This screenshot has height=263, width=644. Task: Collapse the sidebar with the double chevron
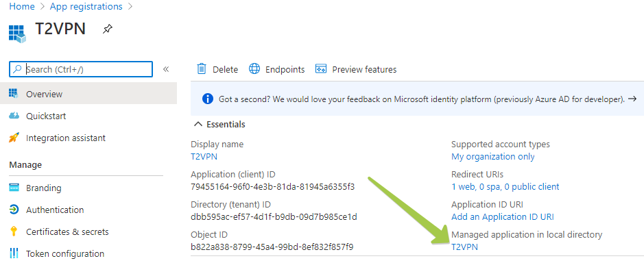tap(166, 69)
